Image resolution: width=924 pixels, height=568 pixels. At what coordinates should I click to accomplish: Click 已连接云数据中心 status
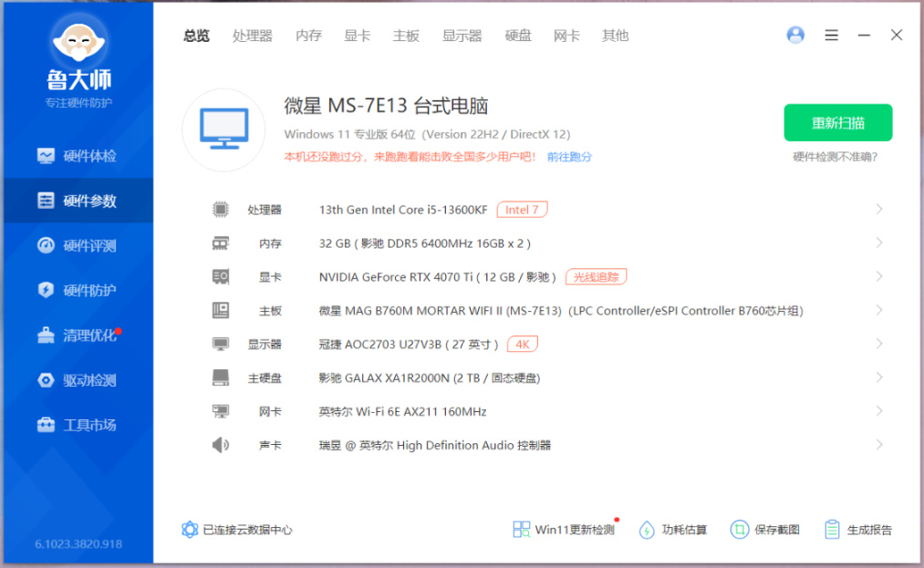click(237, 530)
